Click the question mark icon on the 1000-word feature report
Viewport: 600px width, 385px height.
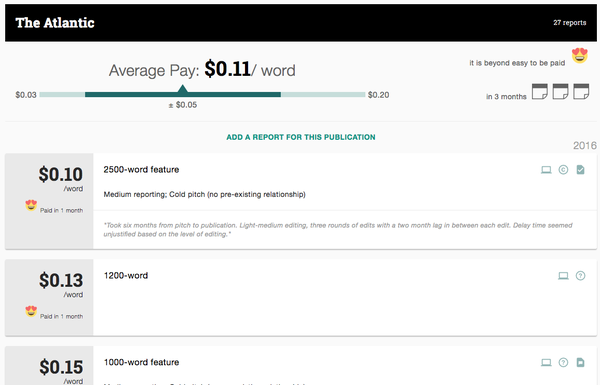[563, 362]
